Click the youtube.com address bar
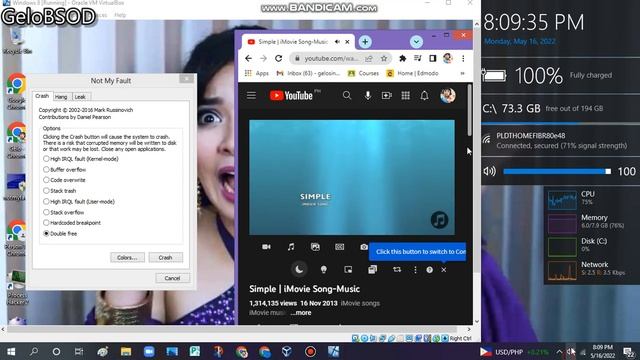 [331, 58]
